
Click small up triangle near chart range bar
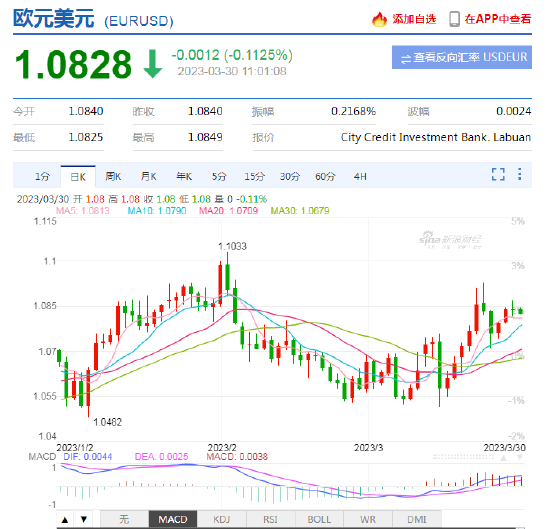coord(504,458)
